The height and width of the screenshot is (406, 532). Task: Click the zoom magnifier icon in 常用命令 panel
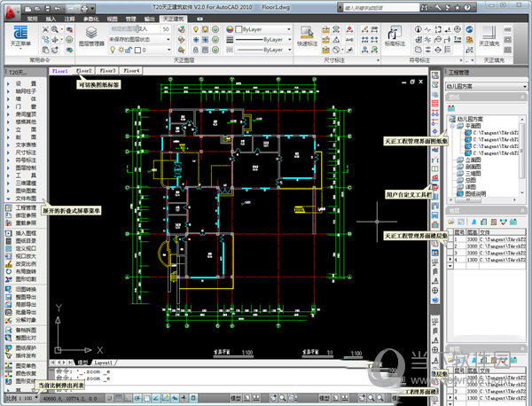point(55,29)
